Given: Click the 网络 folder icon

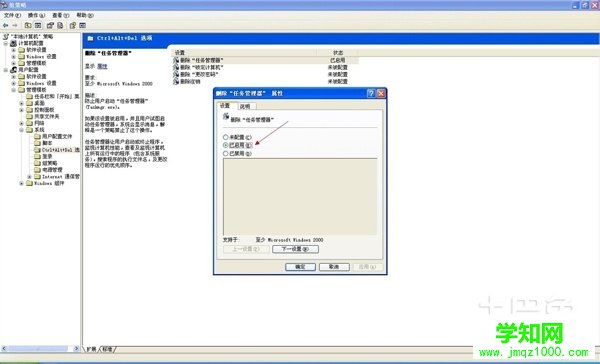Looking at the screenshot, I should coord(29,123).
